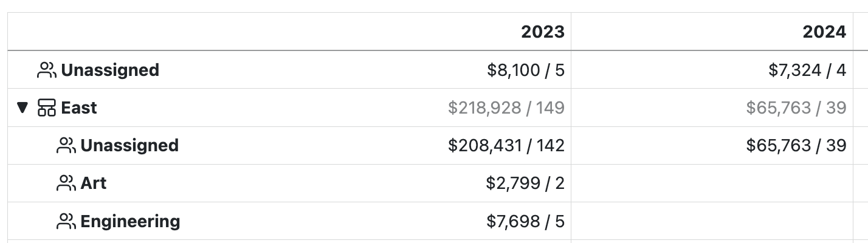Click the empty 2024 cell for Art

coord(711,183)
